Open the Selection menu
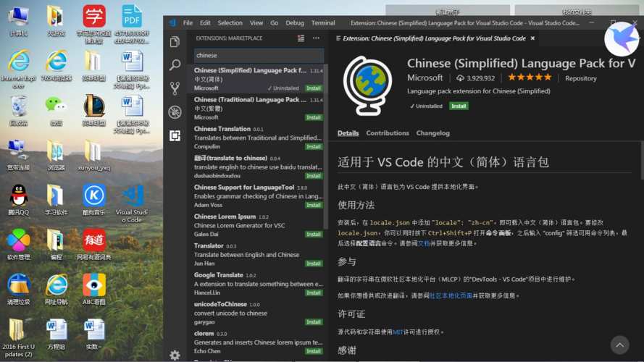This screenshot has width=644, height=362. (x=230, y=23)
